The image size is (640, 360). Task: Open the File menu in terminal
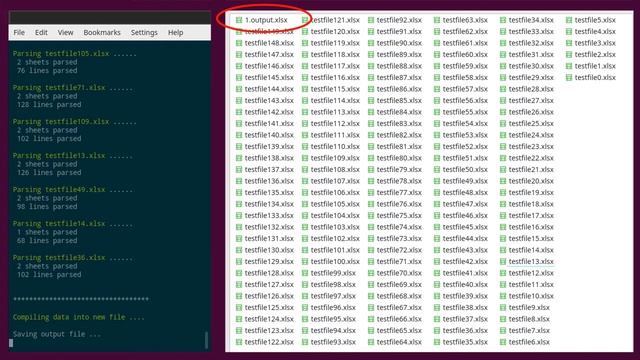pos(19,32)
